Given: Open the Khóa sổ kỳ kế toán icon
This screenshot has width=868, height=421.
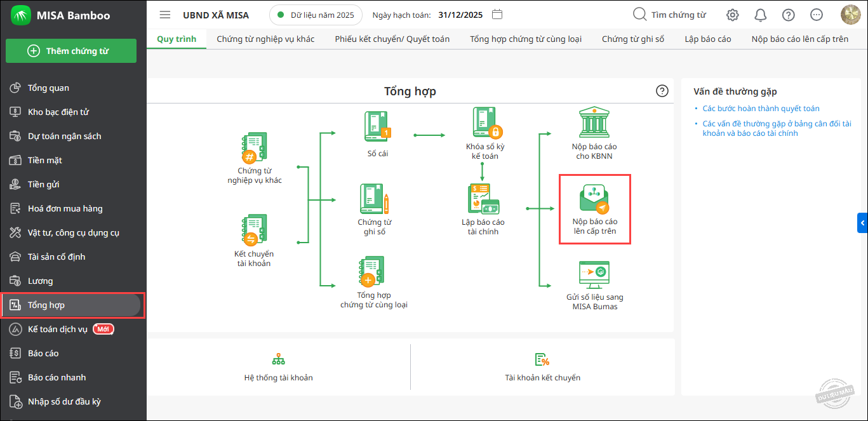Looking at the screenshot, I should pos(488,123).
